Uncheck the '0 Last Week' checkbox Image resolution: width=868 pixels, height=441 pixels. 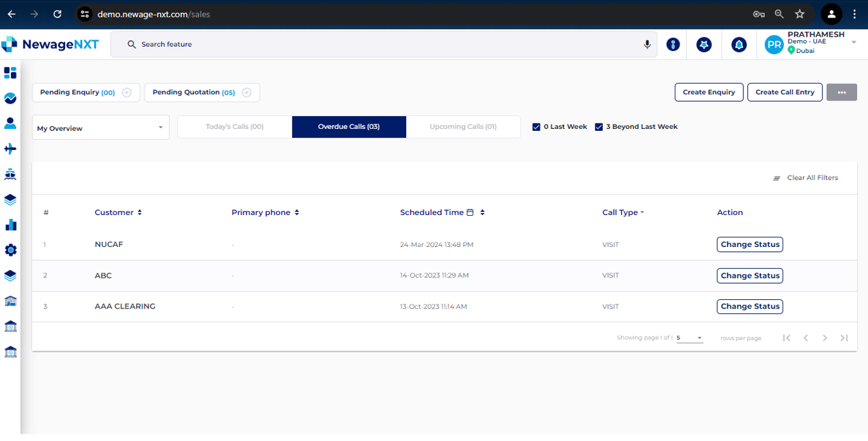(x=536, y=127)
